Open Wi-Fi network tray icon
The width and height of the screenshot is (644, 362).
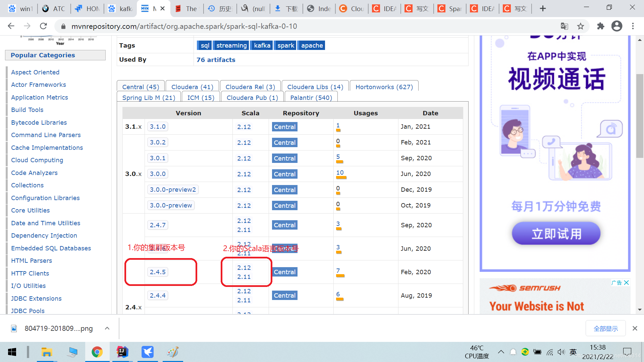point(550,352)
